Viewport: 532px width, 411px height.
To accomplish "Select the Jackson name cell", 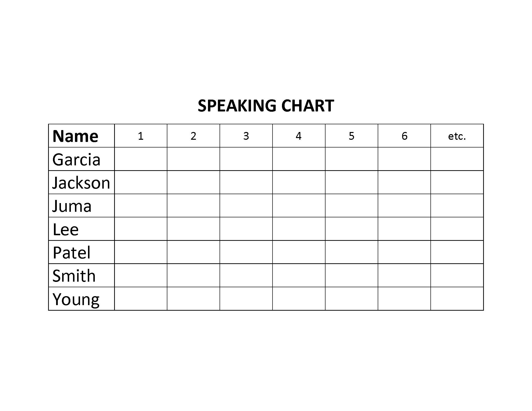I will pos(81,182).
